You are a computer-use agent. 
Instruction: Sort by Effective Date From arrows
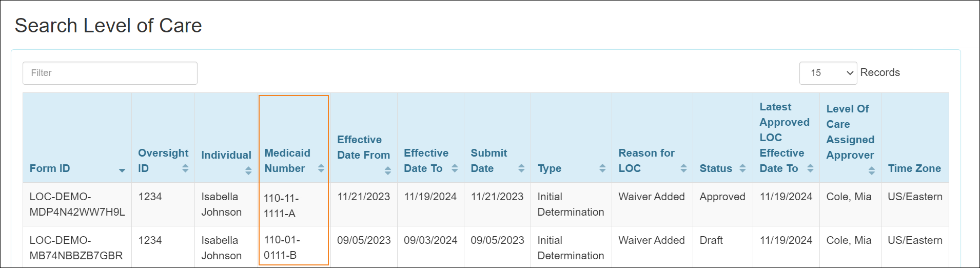click(388, 170)
